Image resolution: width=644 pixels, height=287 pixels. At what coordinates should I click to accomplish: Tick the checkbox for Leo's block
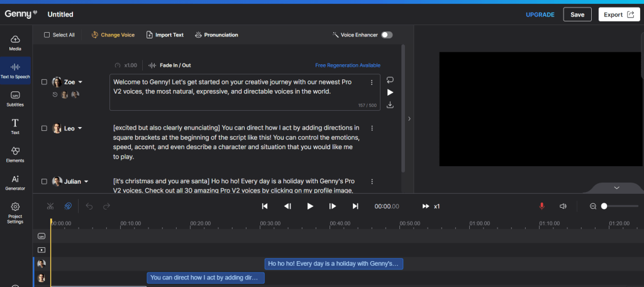pyautogui.click(x=45, y=128)
